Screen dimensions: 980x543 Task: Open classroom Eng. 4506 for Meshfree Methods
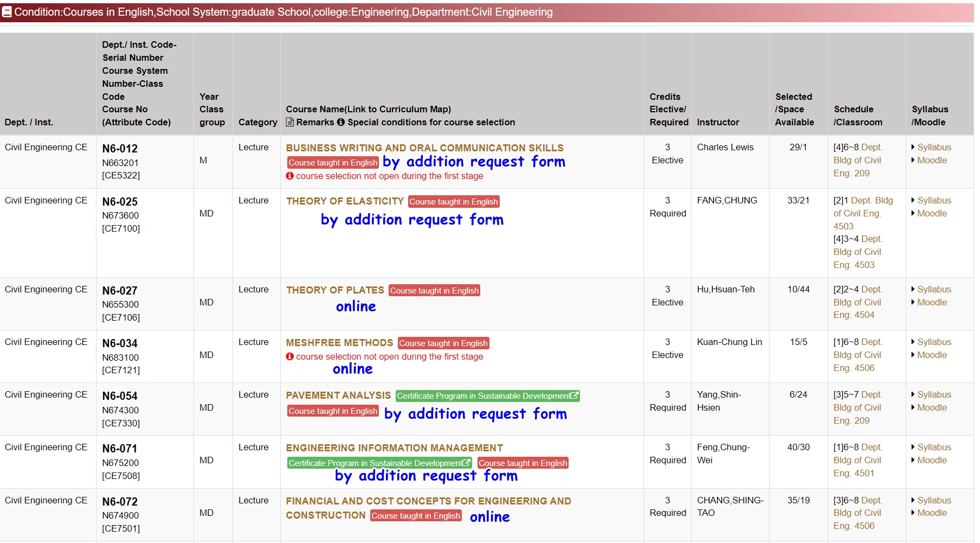857,355
